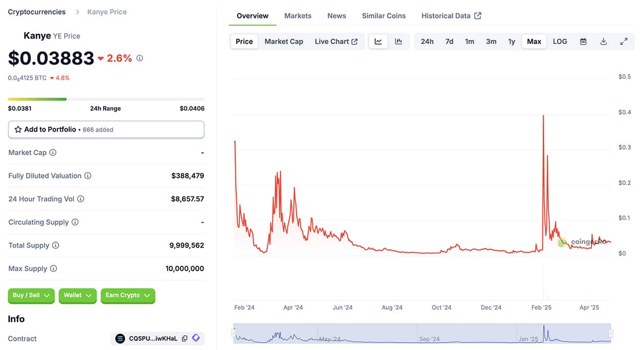Click the $388,479 valuation value
This screenshot has height=350, width=644.
tap(188, 176)
